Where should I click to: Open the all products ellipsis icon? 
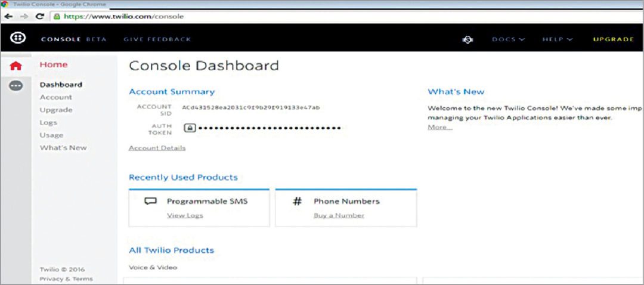(x=16, y=86)
